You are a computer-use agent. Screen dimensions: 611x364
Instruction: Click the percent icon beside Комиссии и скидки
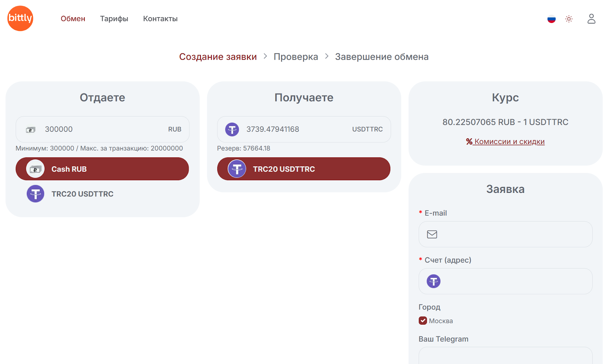469,142
